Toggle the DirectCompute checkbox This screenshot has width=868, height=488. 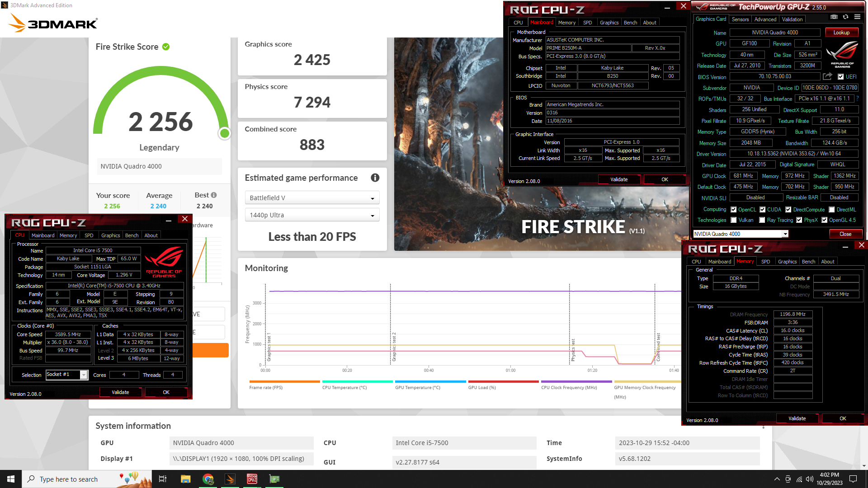[788, 209]
